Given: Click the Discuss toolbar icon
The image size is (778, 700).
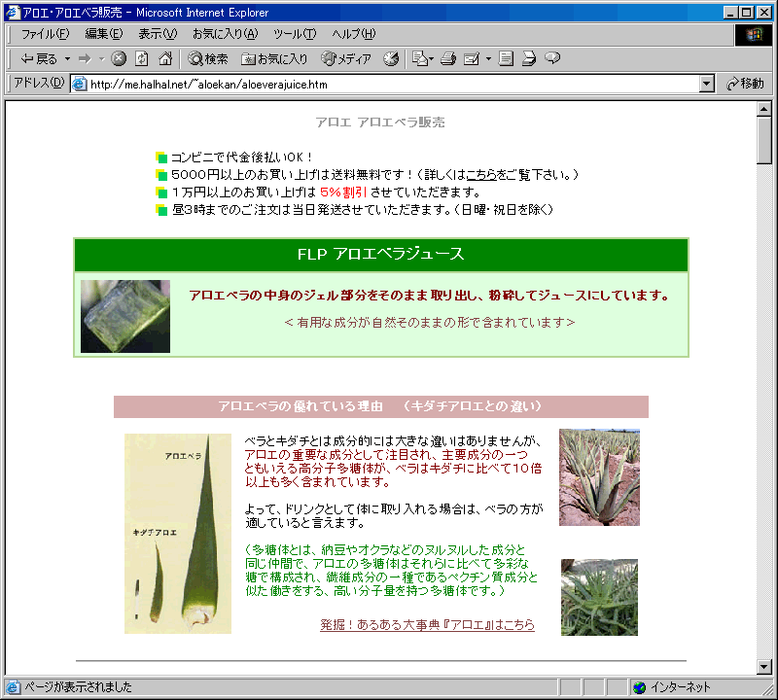Looking at the screenshot, I should tap(506, 58).
